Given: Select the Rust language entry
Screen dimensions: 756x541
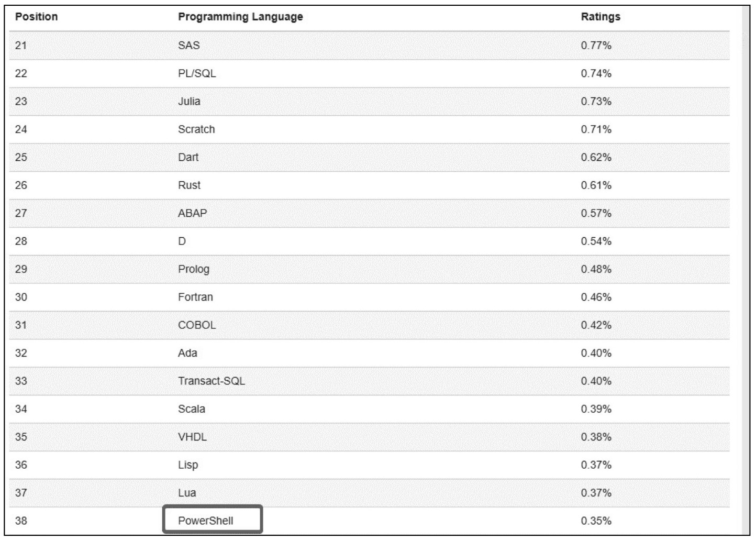Looking at the screenshot, I should (189, 185).
